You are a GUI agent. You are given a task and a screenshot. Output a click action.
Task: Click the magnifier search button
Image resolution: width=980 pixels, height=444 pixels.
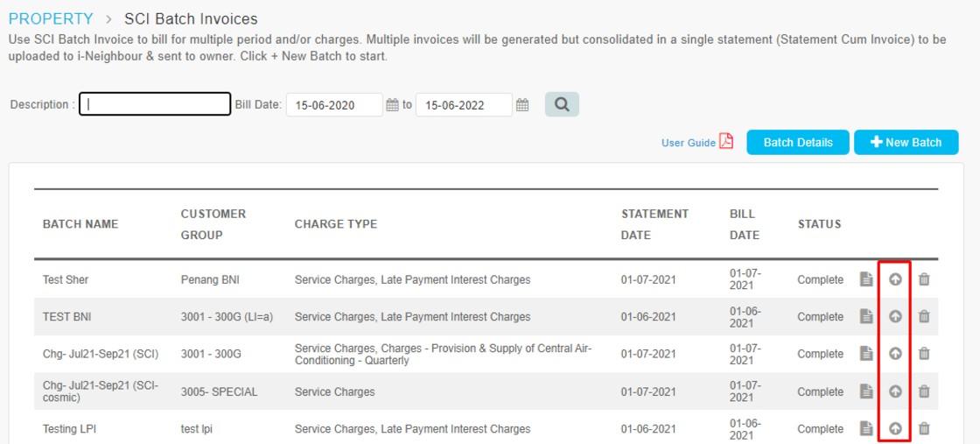(562, 104)
